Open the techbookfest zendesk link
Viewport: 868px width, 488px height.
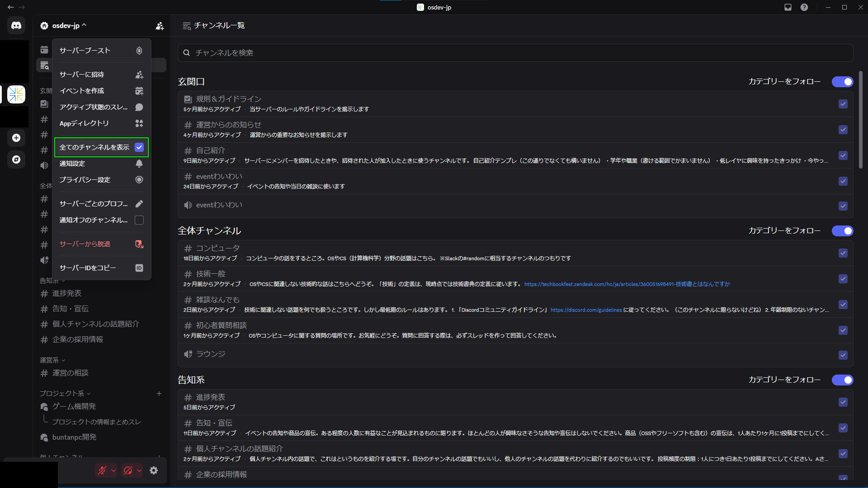[x=627, y=284]
